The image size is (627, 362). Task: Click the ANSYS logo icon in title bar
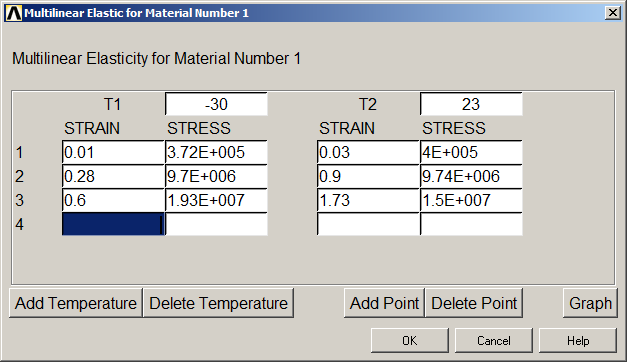click(x=13, y=13)
